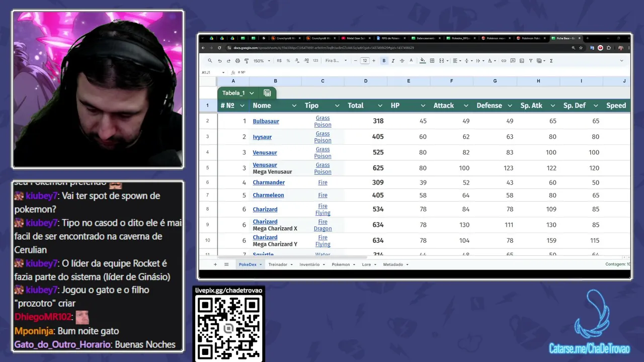The height and width of the screenshot is (362, 644).
Task: Follow the Dragon type link for Mega Charizard X
Action: (x=323, y=229)
